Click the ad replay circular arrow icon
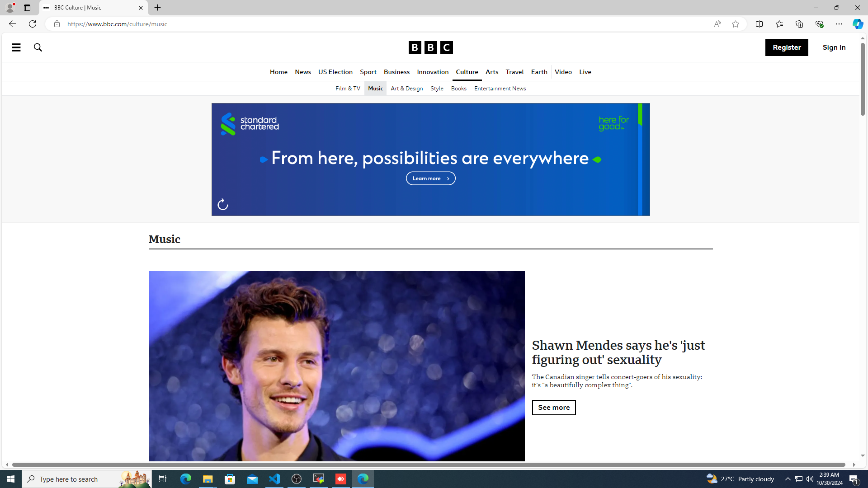 click(222, 205)
